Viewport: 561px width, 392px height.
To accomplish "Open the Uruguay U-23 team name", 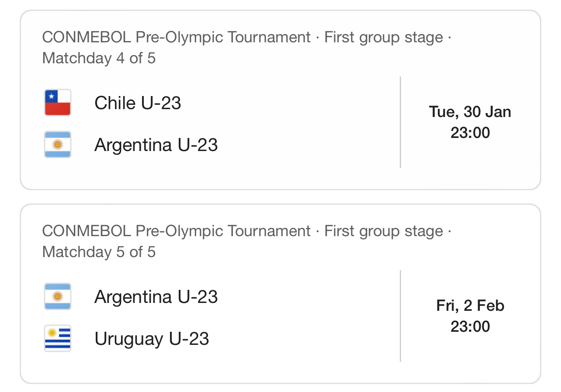I will [x=152, y=338].
